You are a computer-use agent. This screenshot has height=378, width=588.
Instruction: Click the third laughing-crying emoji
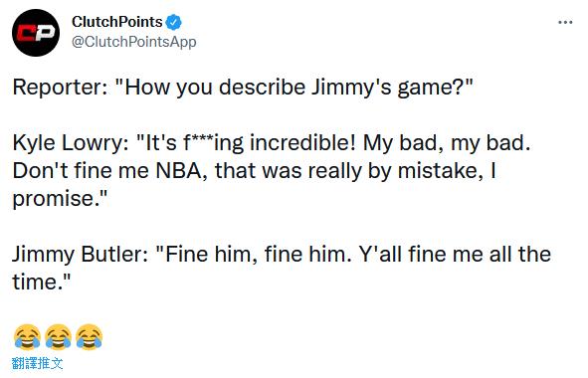90,337
